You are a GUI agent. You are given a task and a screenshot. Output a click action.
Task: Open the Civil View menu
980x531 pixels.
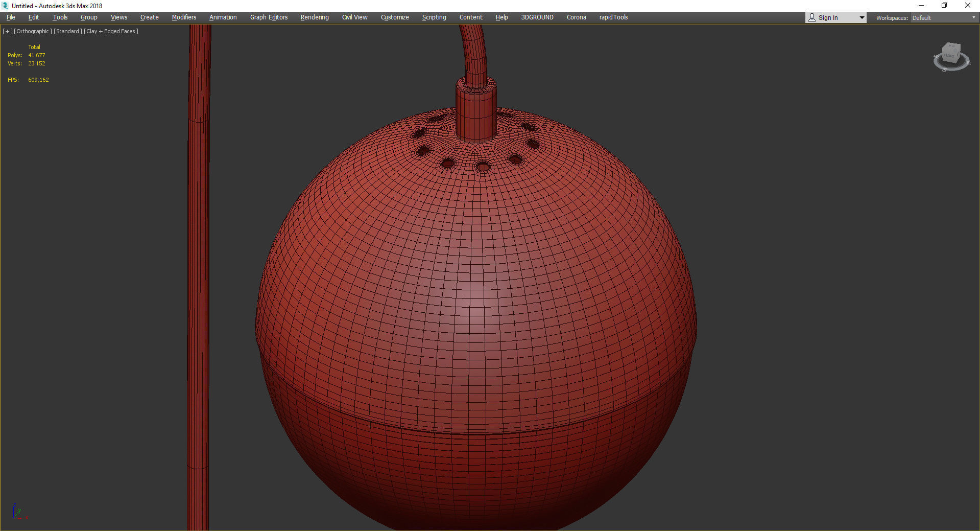pyautogui.click(x=354, y=17)
